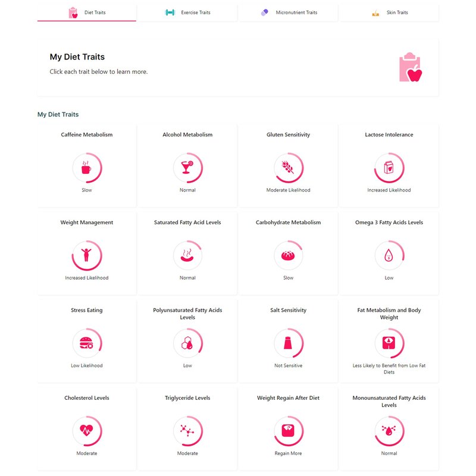Open the Skin Traits tab
476x476 pixels.
pos(389,12)
